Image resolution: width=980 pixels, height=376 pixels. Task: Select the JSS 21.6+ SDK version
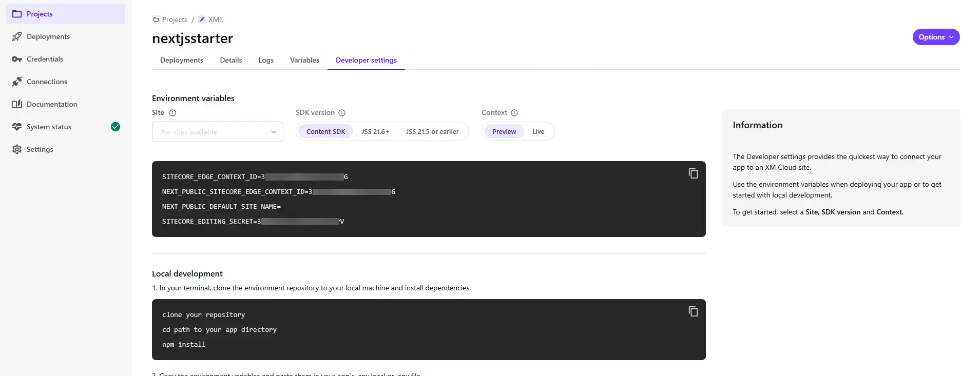[375, 131]
